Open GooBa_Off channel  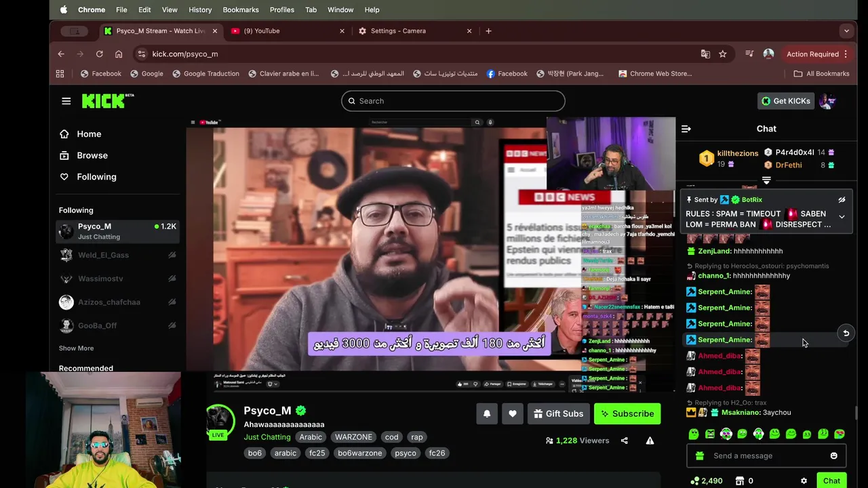[118, 326]
